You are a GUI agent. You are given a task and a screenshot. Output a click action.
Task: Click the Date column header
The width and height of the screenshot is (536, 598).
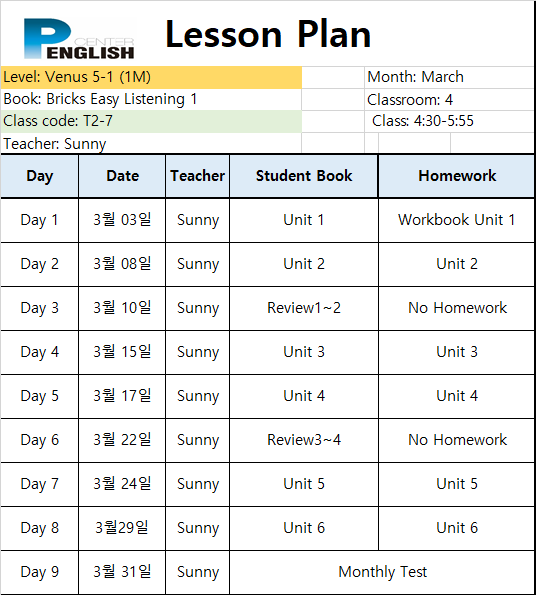tap(122, 176)
